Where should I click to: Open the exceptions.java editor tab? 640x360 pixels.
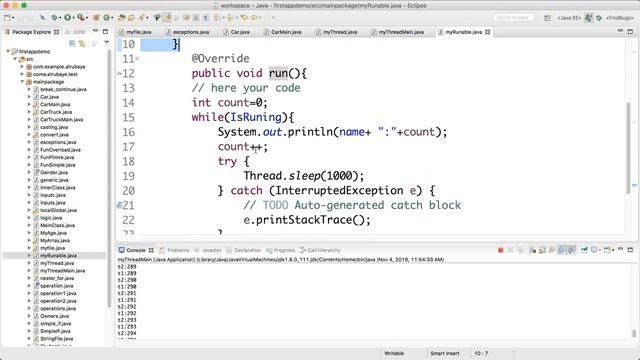pyautogui.click(x=188, y=32)
